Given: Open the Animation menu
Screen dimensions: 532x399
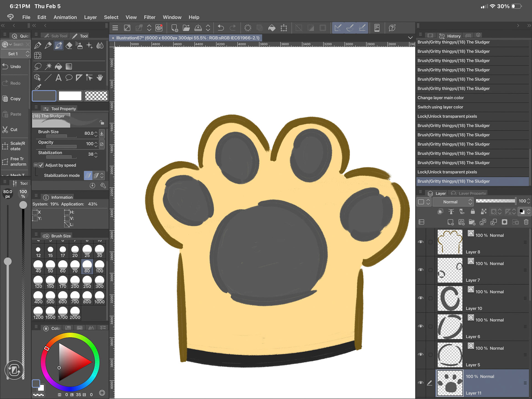Looking at the screenshot, I should pyautogui.click(x=65, y=17).
